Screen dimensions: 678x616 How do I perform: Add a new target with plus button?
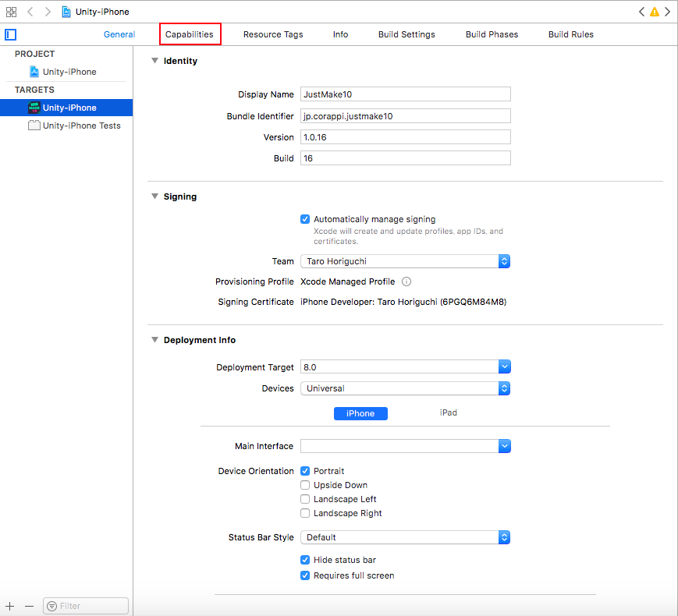coord(10,606)
